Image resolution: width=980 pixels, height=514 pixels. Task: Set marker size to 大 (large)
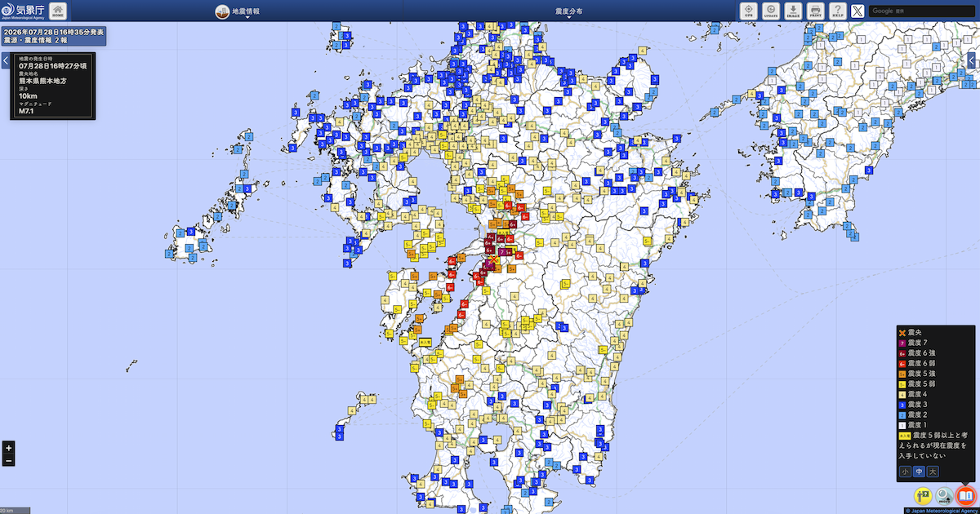point(933,472)
